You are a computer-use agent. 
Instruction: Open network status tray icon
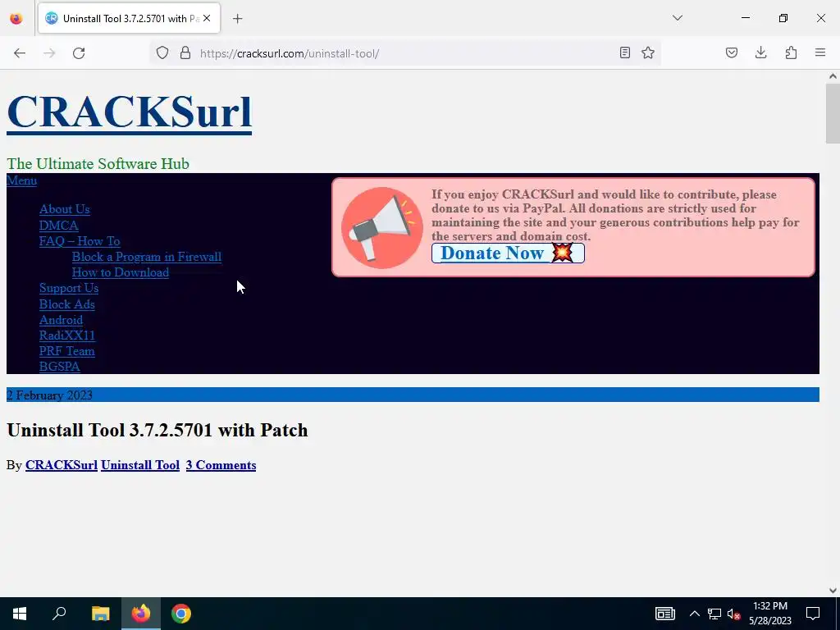pyautogui.click(x=714, y=614)
